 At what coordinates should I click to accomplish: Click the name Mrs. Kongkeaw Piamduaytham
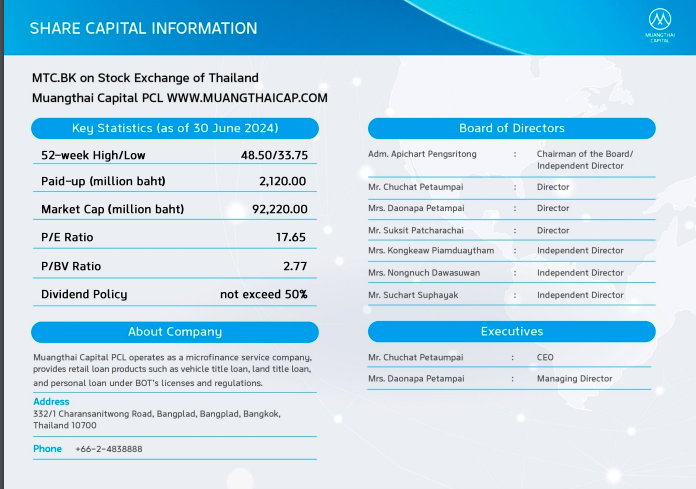pyautogui.click(x=431, y=251)
